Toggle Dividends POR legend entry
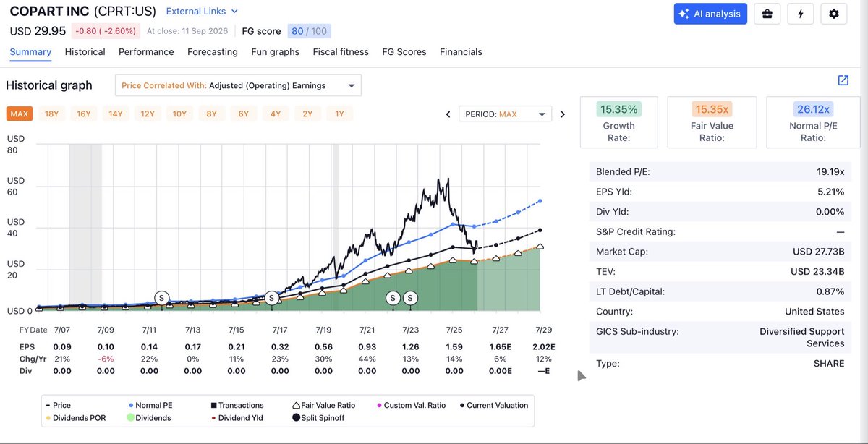The height and width of the screenshot is (444, 868). pyautogui.click(x=76, y=418)
